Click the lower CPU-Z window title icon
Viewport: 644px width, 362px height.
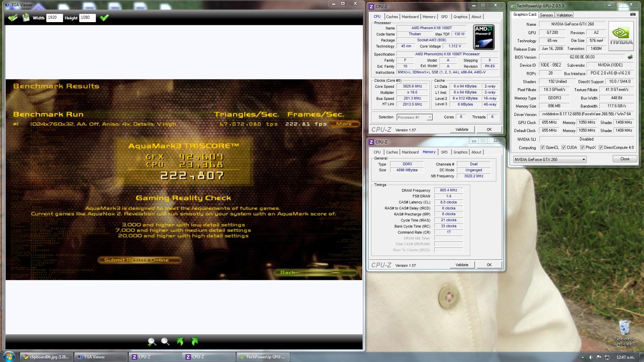click(x=372, y=142)
